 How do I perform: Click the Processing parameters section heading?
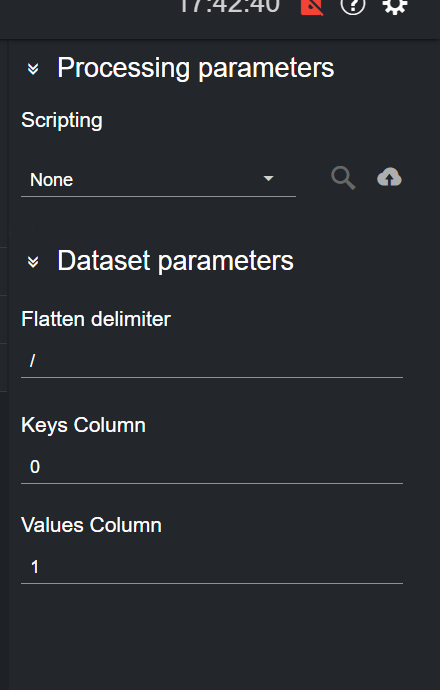point(196,68)
